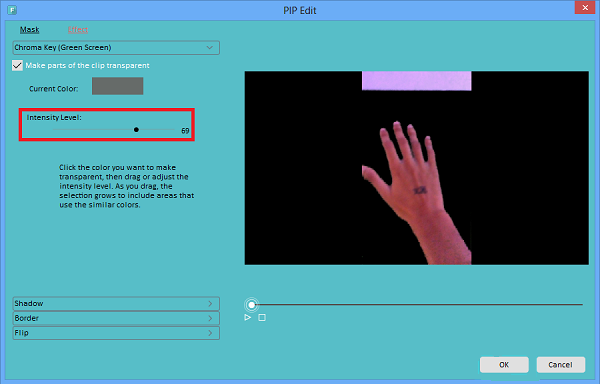Uncheck Make parts of the clip transparent
The image size is (600, 384).
17,65
